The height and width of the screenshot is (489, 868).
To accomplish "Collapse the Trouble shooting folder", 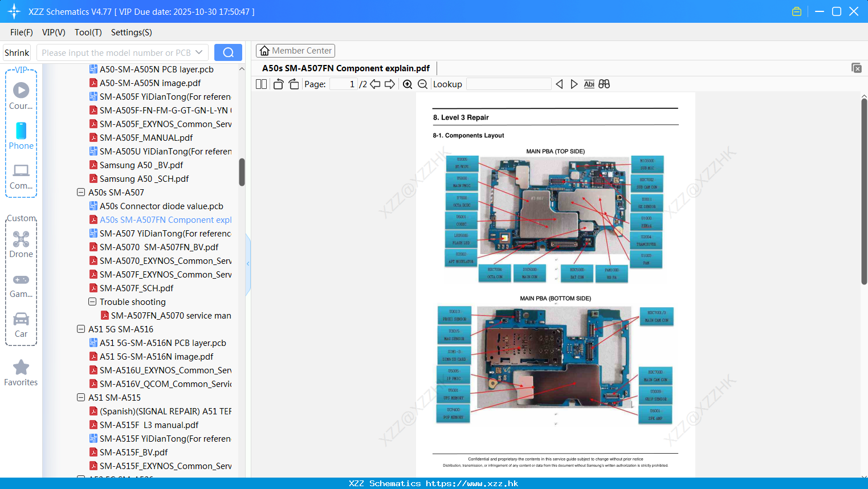I will (92, 302).
